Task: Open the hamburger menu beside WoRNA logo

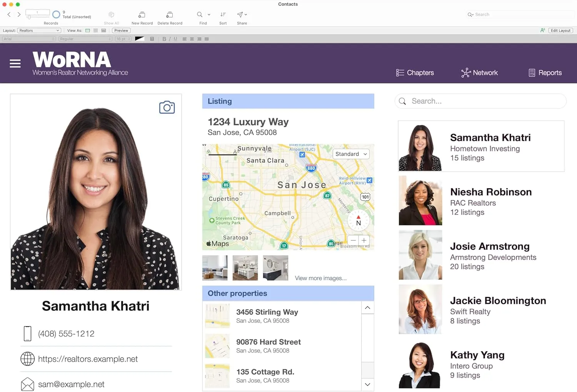Action: pos(15,63)
